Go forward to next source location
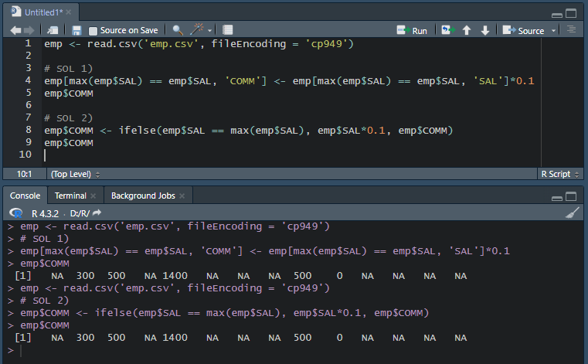 (x=29, y=30)
